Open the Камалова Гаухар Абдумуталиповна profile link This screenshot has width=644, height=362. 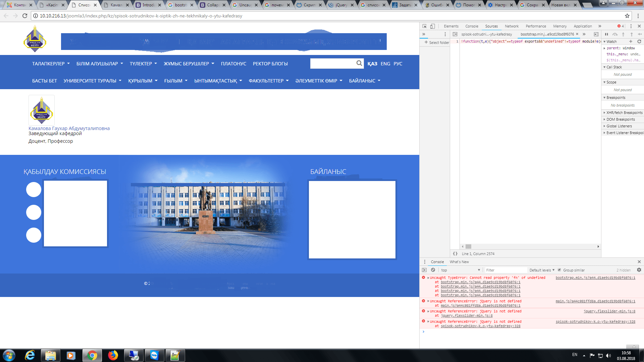coord(69,128)
